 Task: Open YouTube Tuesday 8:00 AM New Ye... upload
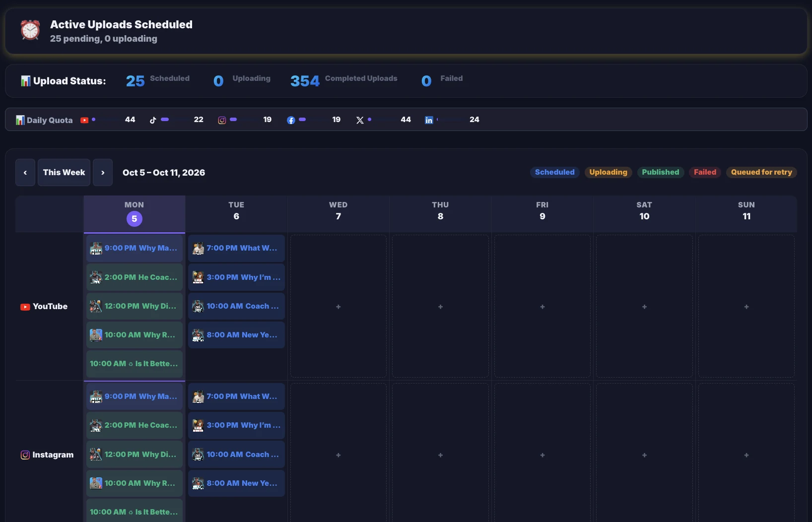coord(236,335)
